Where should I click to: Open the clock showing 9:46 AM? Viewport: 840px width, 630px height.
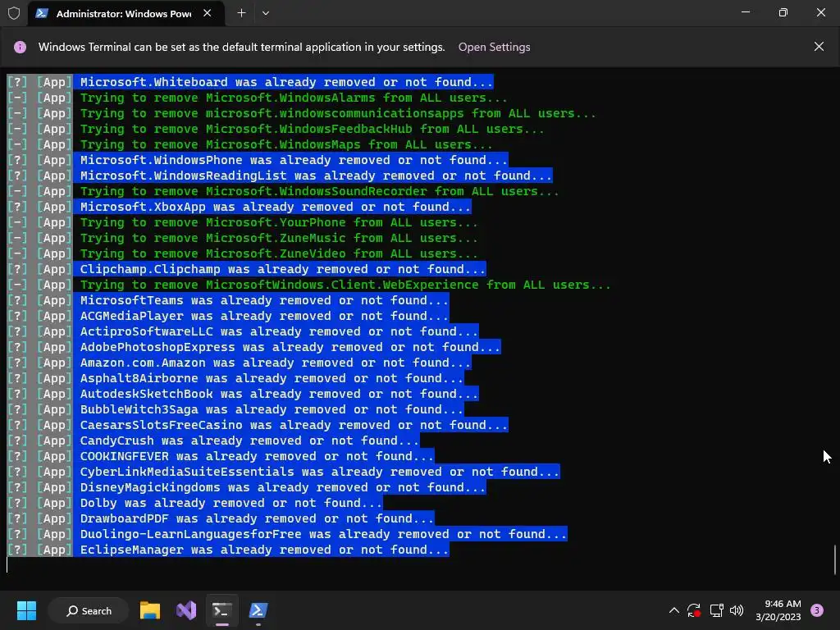pos(778,610)
